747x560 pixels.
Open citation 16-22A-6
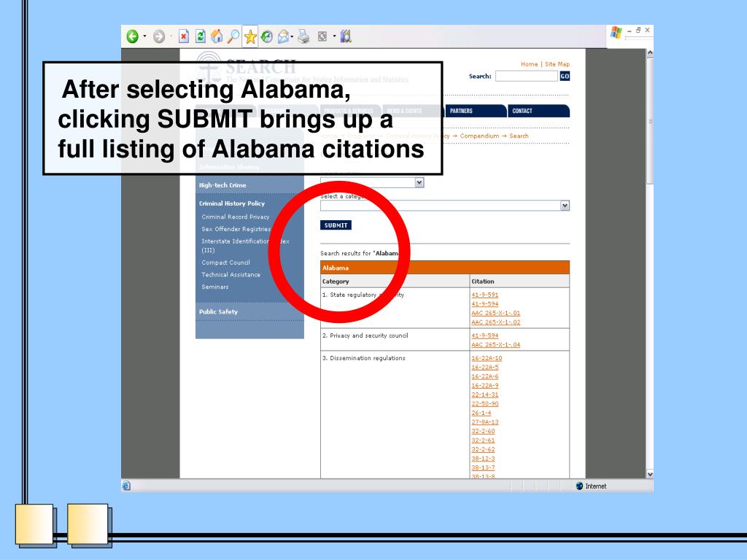(485, 376)
